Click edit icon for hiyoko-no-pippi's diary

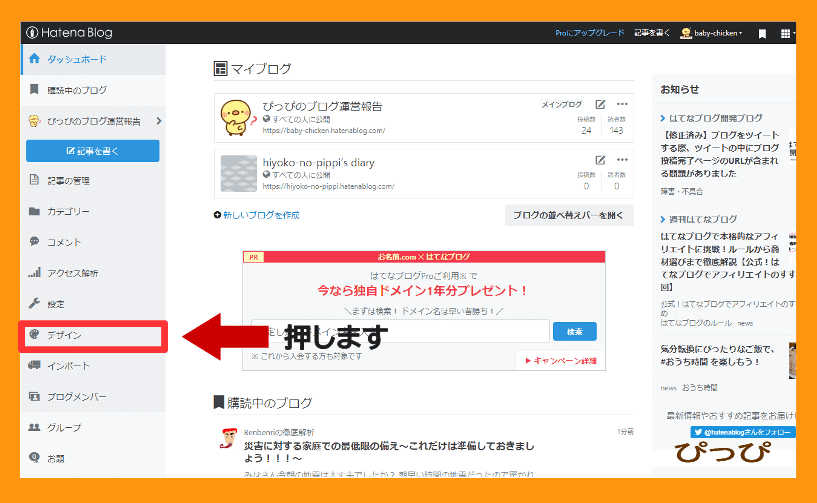click(x=600, y=160)
